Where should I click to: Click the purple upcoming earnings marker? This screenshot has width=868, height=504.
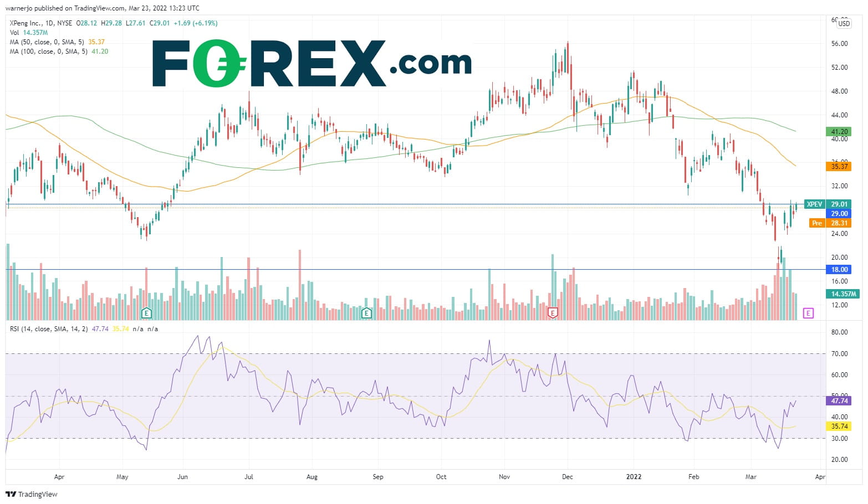click(808, 313)
